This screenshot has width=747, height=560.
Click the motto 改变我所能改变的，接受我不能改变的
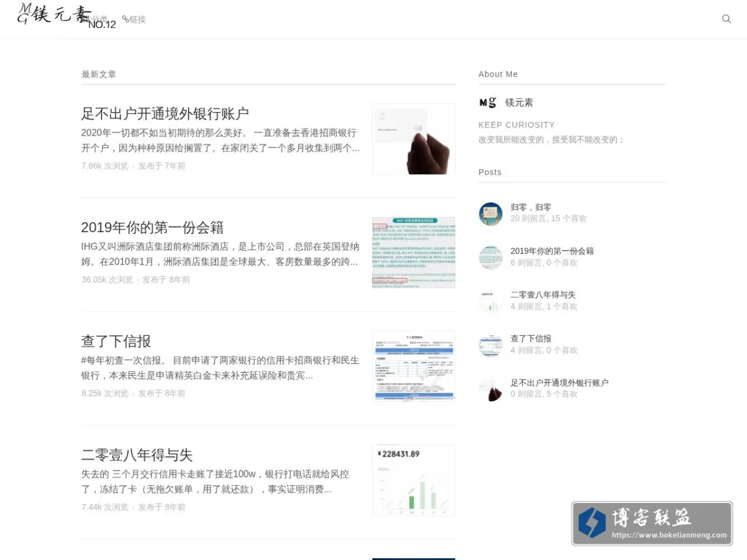click(x=552, y=140)
